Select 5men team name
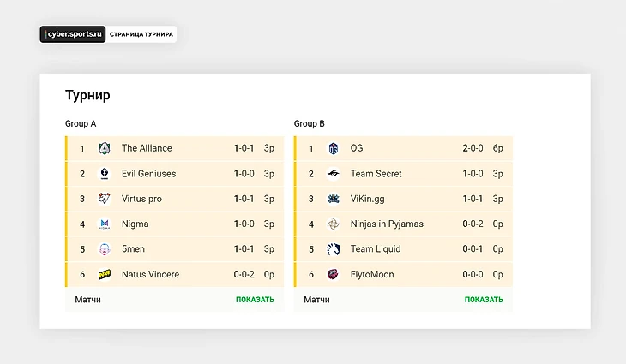The width and height of the screenshot is (626, 364). click(x=133, y=249)
